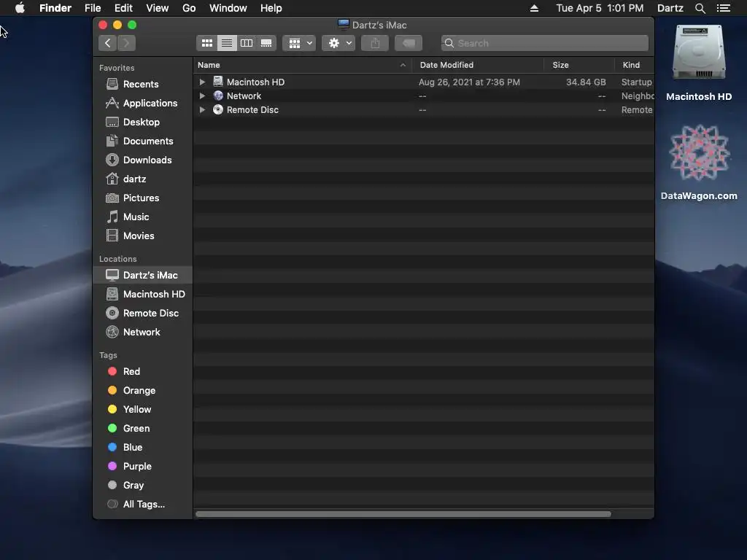The height and width of the screenshot is (560, 747).
Task: Select Remote Disc icon in list
Action: [x=217, y=109]
